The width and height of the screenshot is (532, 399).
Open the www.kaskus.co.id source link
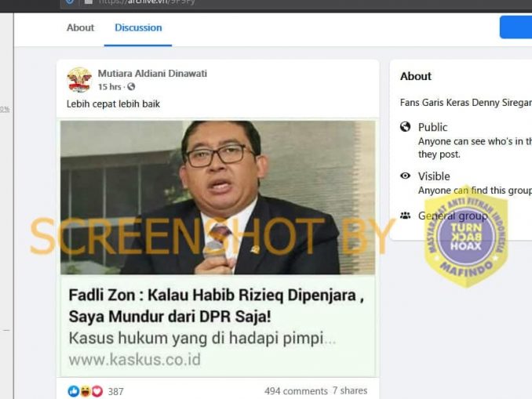[x=135, y=360]
